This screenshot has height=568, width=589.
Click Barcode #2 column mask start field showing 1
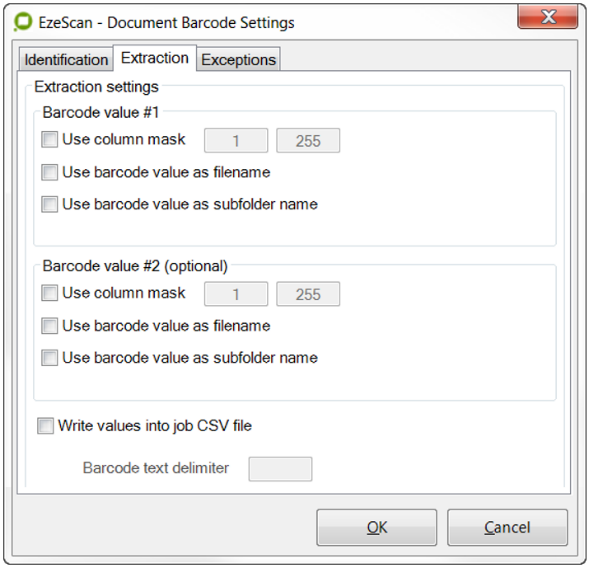[x=236, y=294]
